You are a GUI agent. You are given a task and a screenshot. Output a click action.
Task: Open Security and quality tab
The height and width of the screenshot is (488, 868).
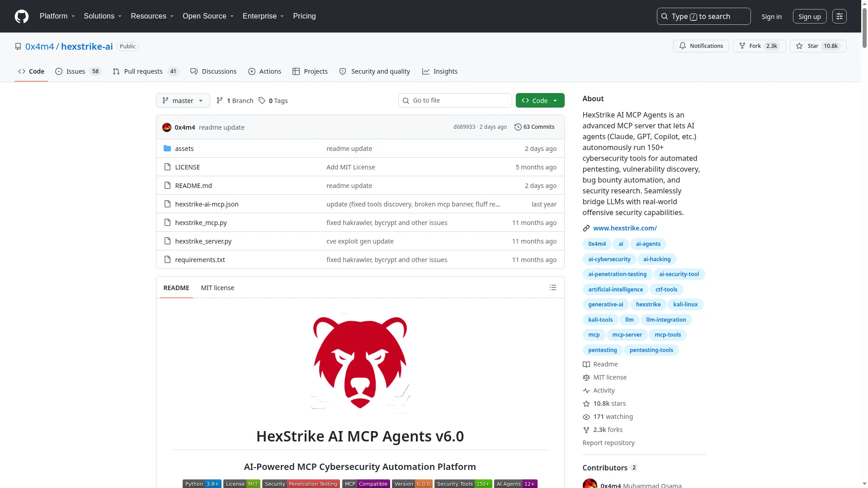(x=374, y=71)
